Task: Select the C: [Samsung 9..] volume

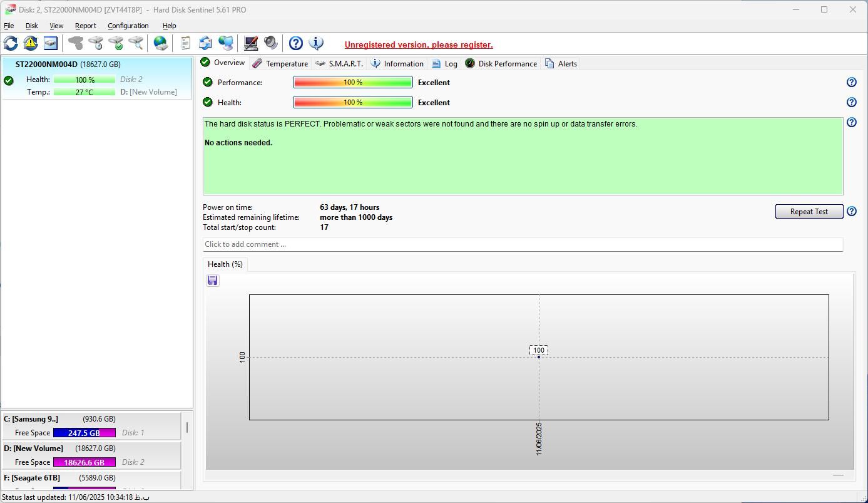Action: click(x=91, y=426)
